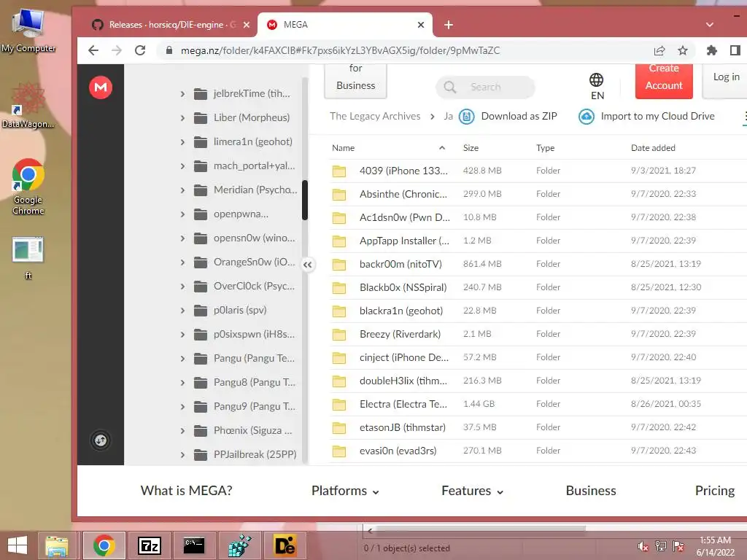Screen dimensions: 747x560
Task: Expand the Liber (Morpheus) tree folder
Action: 182,117
